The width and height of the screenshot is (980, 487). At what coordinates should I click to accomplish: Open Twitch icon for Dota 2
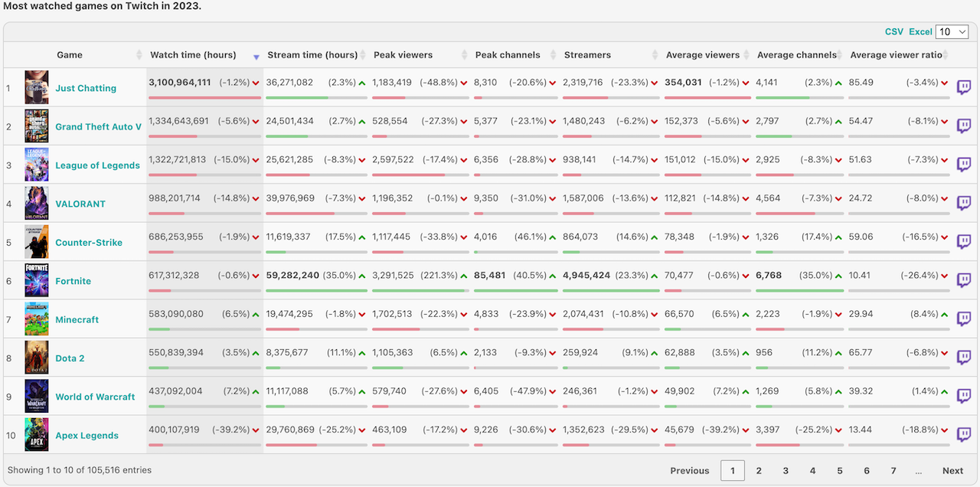tap(964, 358)
